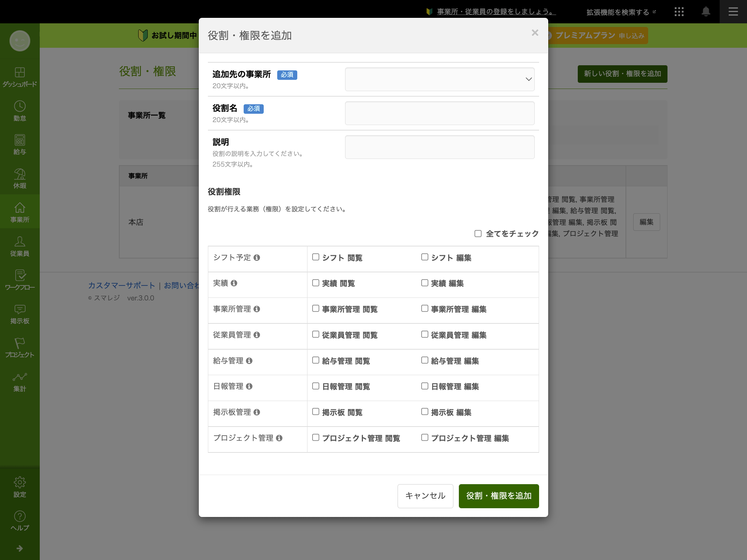This screenshot has width=747, height=560.
Task: Click the info icon next to 従業員管理
Action: 257,335
